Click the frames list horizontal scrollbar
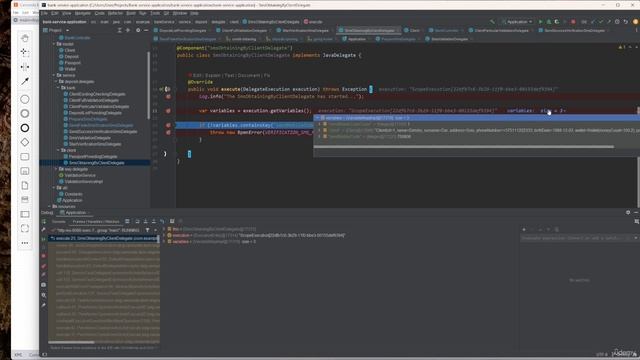This screenshot has width=640, height=360. [x=71, y=342]
